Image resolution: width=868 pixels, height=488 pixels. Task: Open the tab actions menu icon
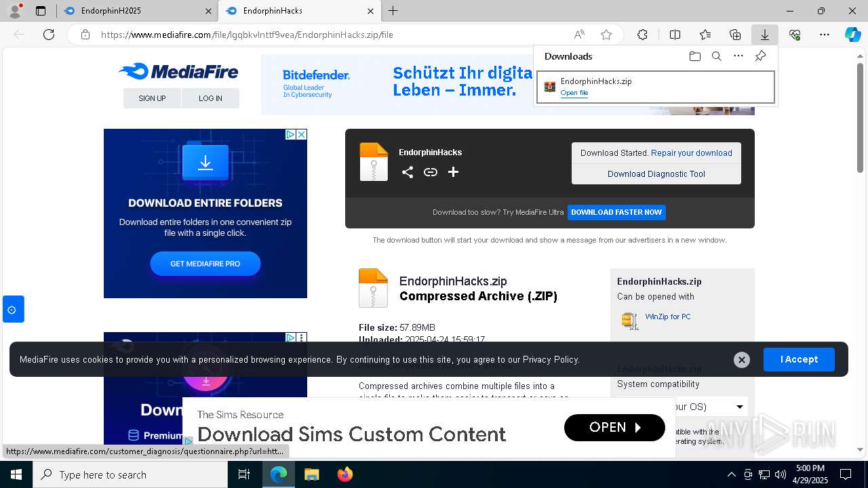[41, 11]
